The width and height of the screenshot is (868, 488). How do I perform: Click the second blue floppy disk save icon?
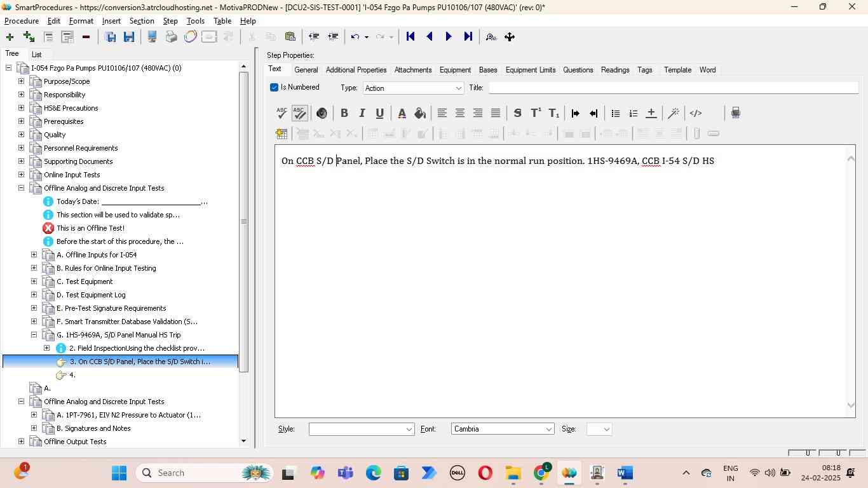pyautogui.click(x=129, y=37)
